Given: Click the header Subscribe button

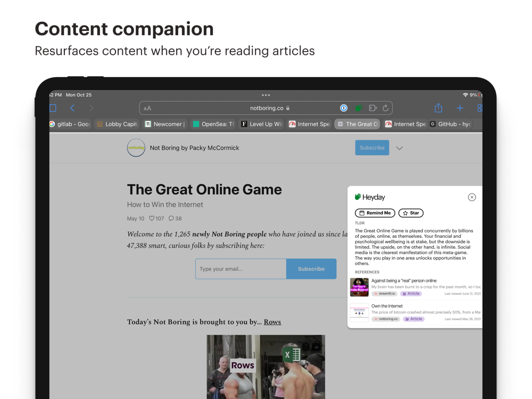Looking at the screenshot, I should pyautogui.click(x=372, y=147).
